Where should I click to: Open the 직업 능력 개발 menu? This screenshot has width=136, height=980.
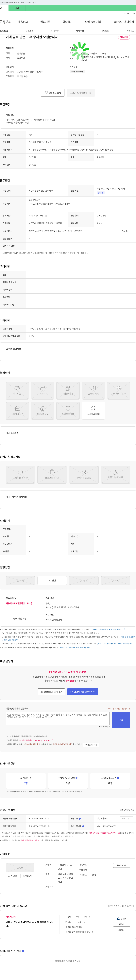tap(93, 22)
